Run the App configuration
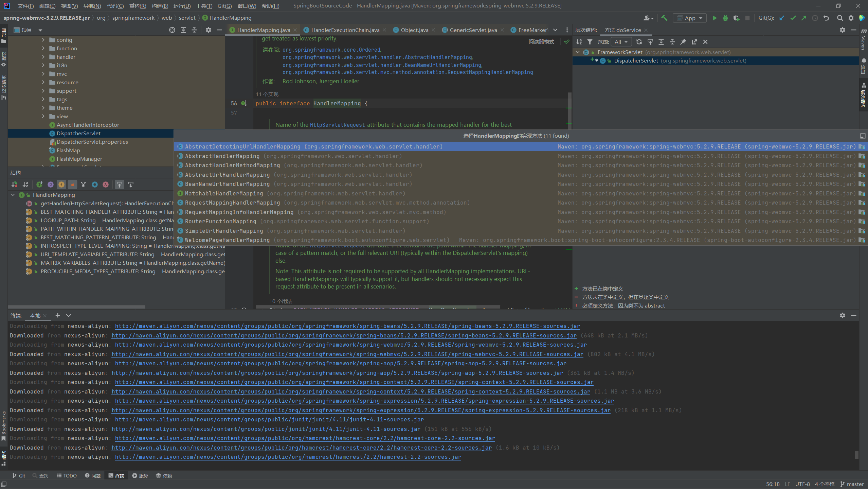 point(715,18)
